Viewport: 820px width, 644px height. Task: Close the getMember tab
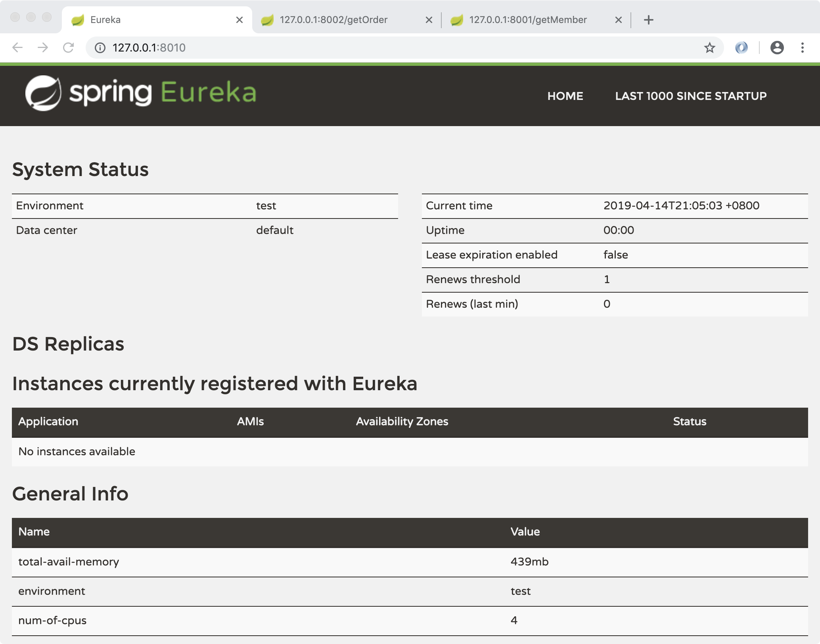pos(618,20)
